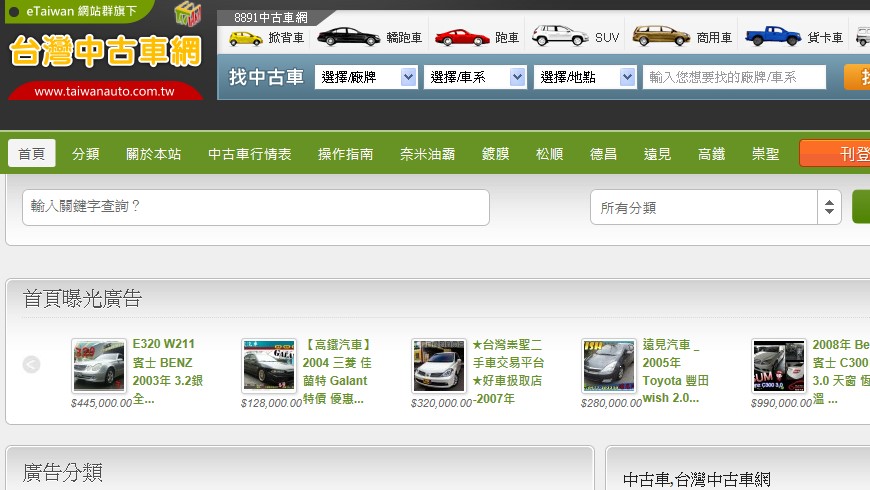Click the 貨卡車 text link

click(825, 38)
